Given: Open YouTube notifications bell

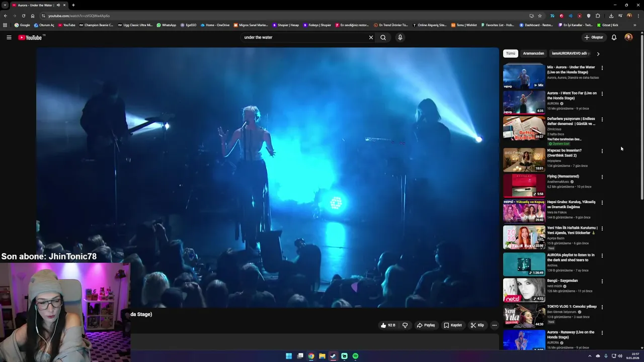Looking at the screenshot, I should pyautogui.click(x=614, y=37).
